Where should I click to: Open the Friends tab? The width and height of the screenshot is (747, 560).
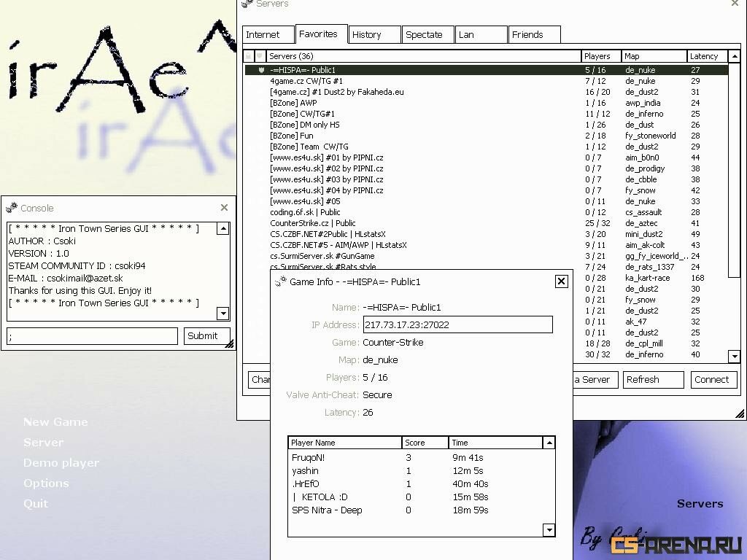[x=535, y=34]
